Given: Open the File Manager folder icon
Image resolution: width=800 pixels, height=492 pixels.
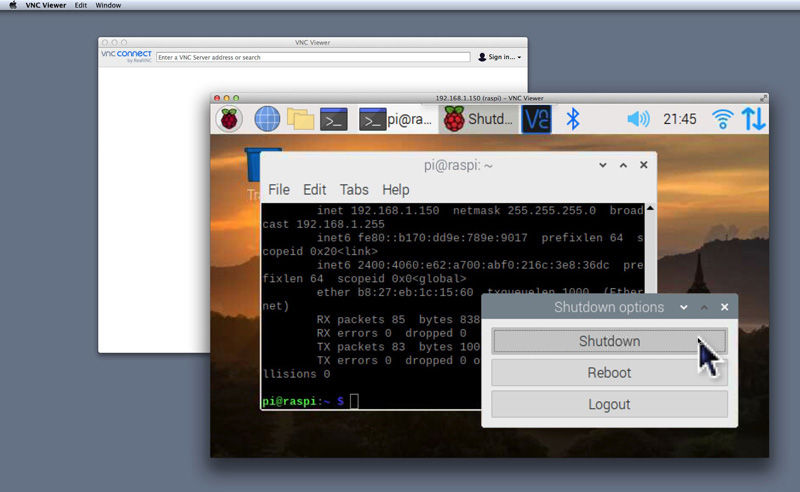Looking at the screenshot, I should (301, 119).
